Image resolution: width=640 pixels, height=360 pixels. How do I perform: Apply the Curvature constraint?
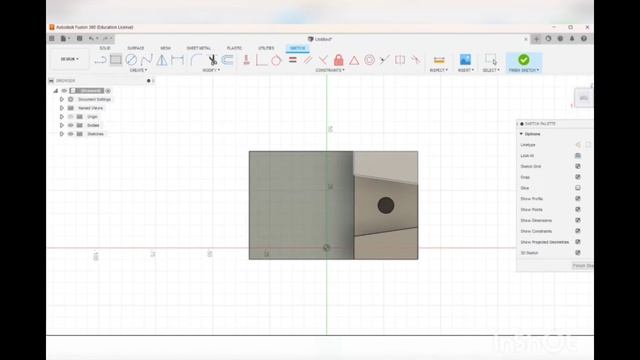pos(416,60)
